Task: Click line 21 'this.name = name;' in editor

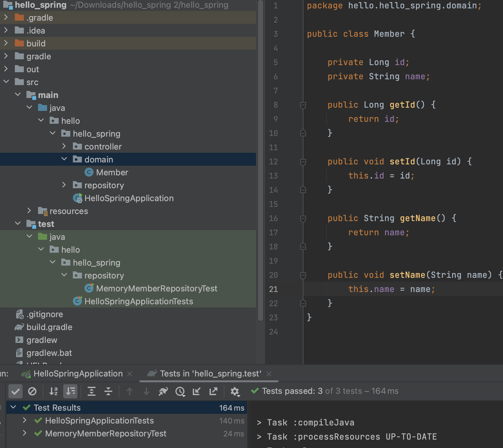Action: [x=392, y=289]
